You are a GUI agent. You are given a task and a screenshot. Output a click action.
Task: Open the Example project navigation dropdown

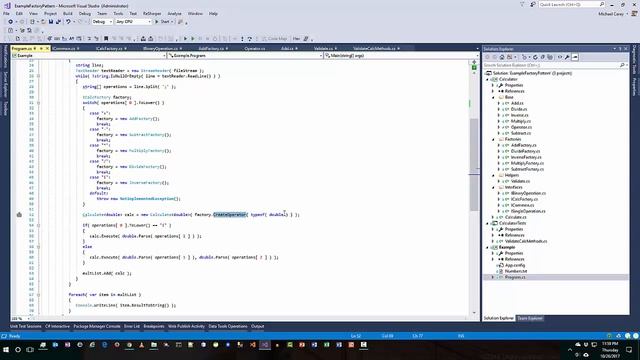[89, 56]
